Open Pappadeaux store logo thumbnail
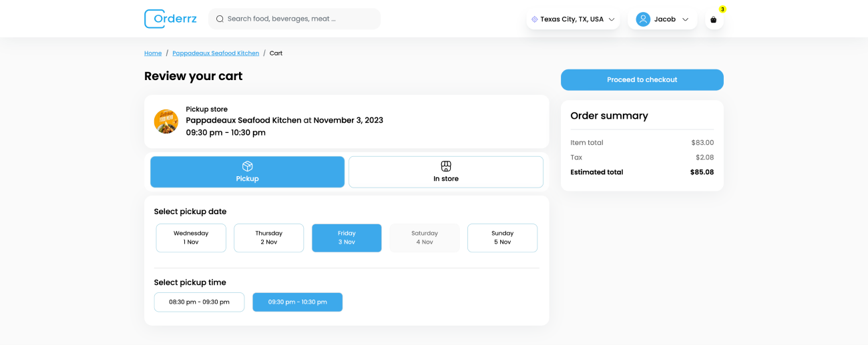 click(x=166, y=121)
